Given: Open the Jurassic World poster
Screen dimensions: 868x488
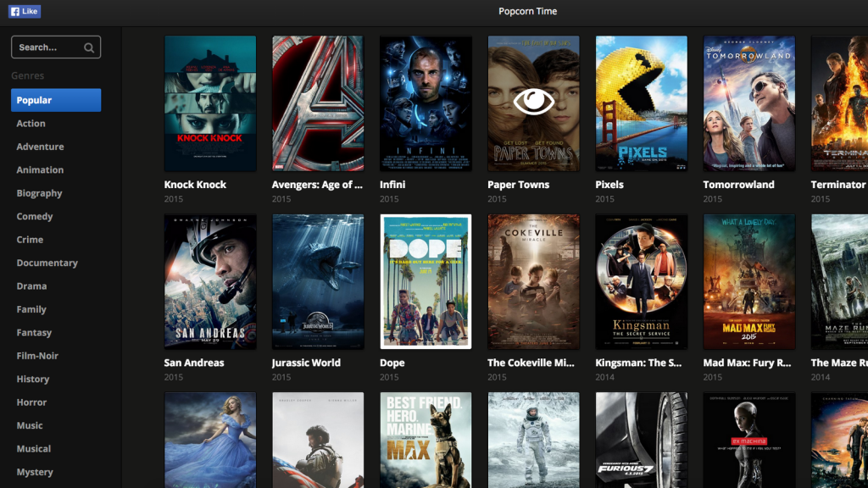Looking at the screenshot, I should [x=317, y=281].
